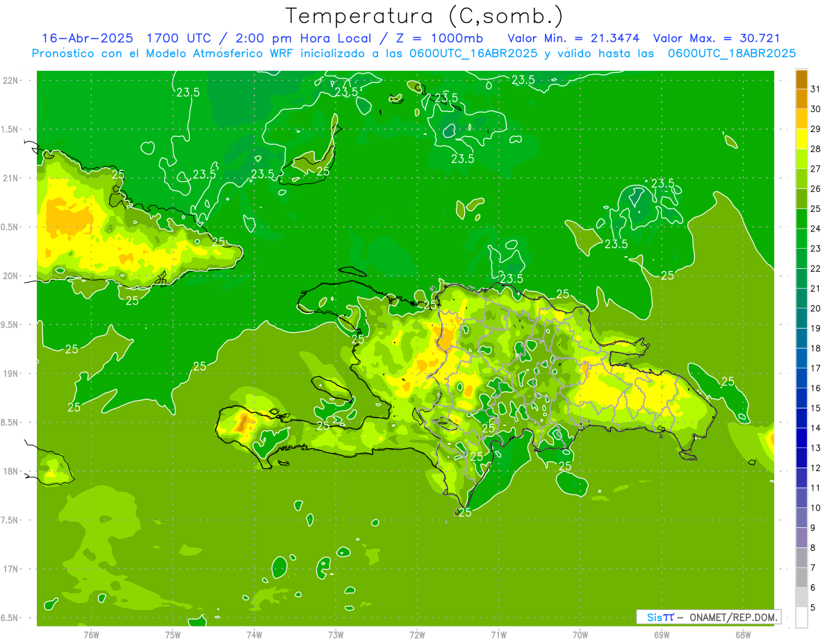Click the valid-until time "0600UTC_18ABR2025"

point(732,53)
